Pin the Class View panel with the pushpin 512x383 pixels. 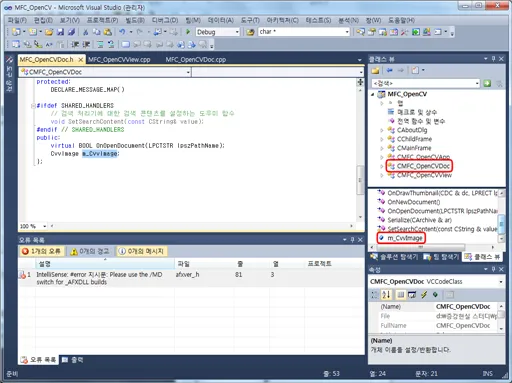(x=494, y=59)
